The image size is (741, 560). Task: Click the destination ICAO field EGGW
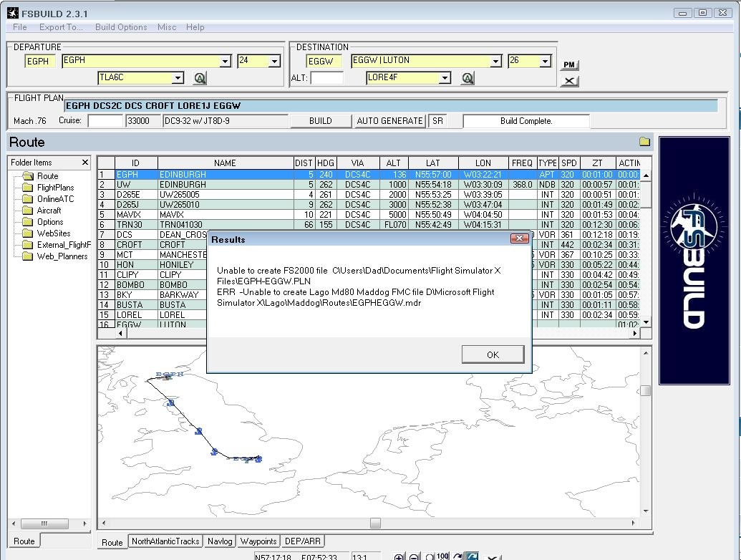tap(323, 61)
